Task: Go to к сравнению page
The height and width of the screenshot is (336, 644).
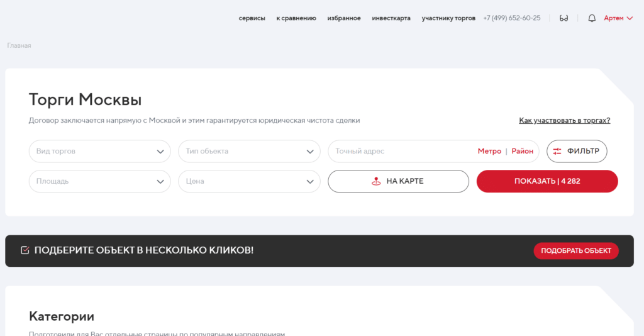Action: pyautogui.click(x=296, y=18)
